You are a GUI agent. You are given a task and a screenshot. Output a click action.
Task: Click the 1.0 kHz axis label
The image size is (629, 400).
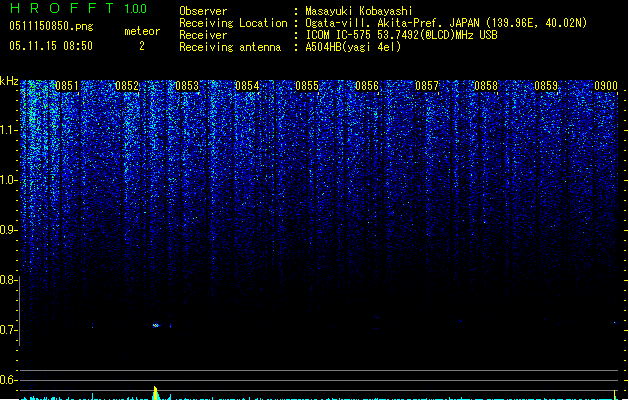pos(8,180)
